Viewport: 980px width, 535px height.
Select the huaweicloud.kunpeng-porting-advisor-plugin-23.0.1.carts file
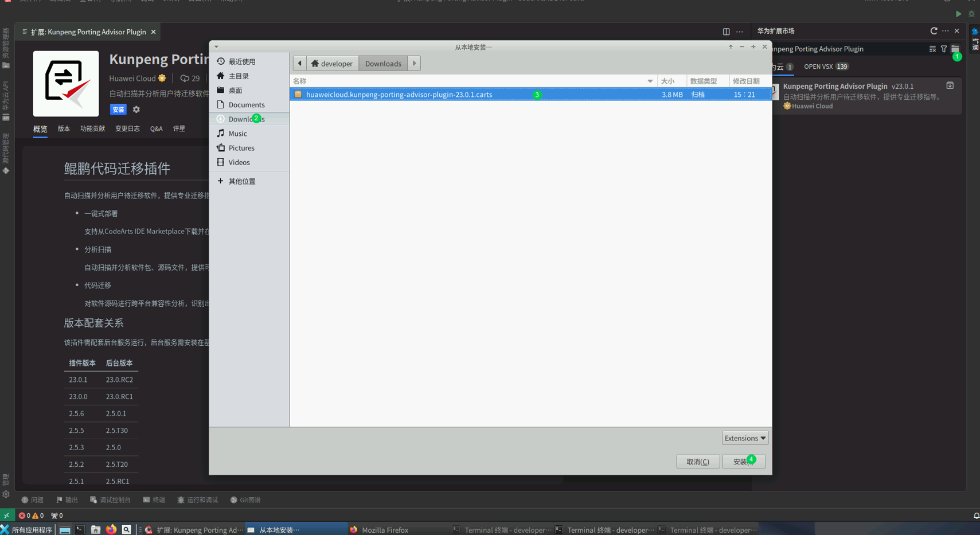pos(530,95)
